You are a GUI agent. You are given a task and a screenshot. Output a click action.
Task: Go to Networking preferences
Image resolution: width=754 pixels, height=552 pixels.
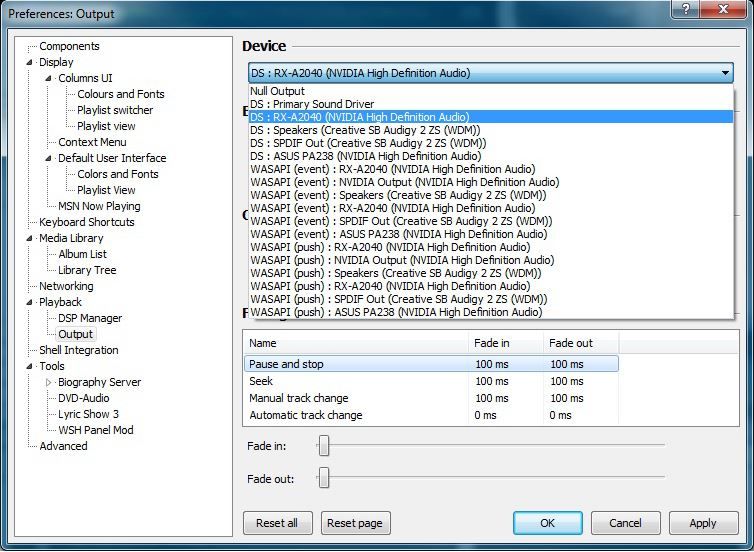[66, 286]
